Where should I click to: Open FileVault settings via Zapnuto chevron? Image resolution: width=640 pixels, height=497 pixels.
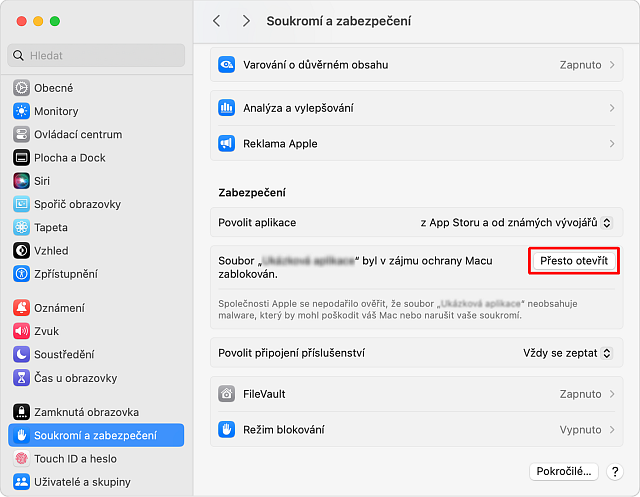[611, 394]
